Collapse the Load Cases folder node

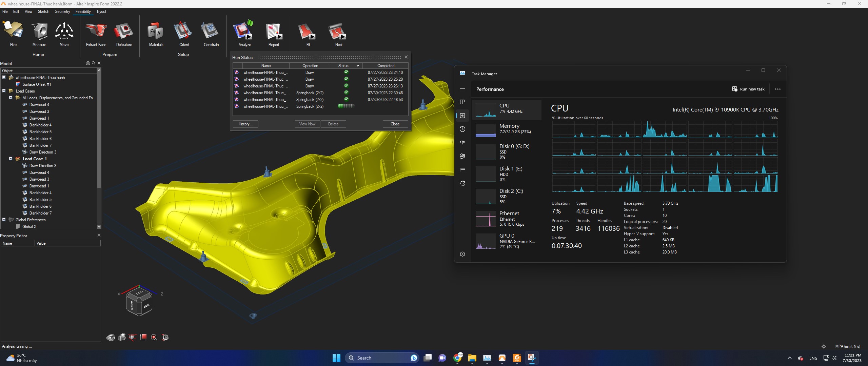click(x=4, y=91)
